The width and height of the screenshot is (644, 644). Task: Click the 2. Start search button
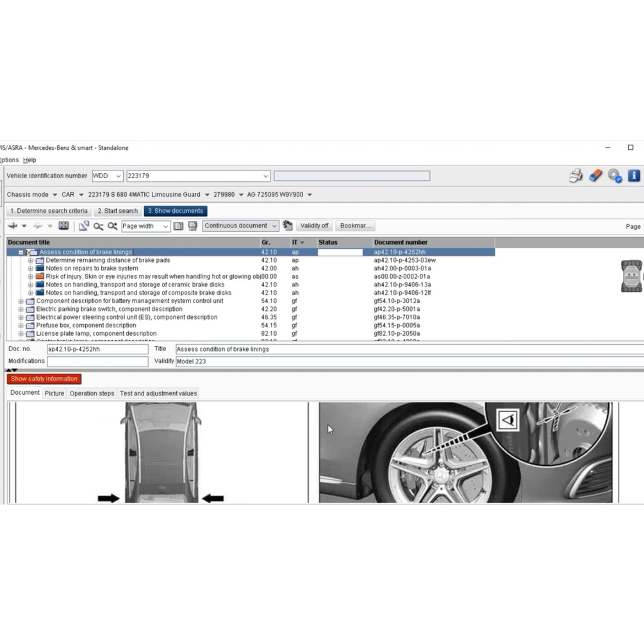118,211
